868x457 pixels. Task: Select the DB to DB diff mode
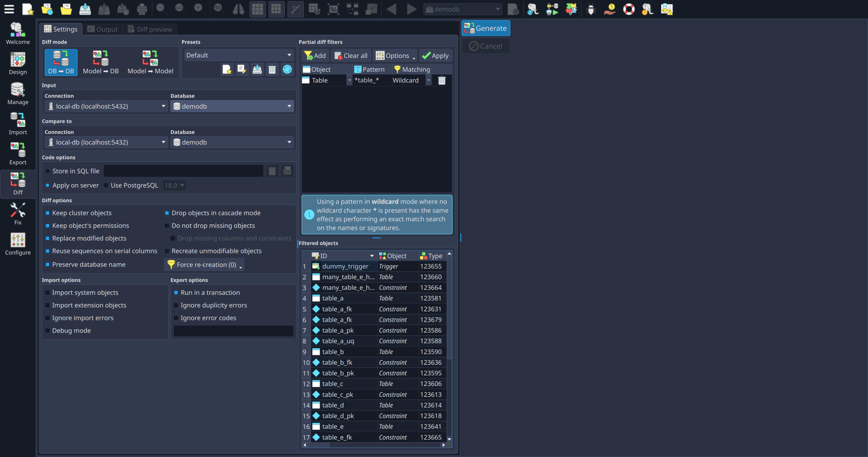click(x=61, y=62)
